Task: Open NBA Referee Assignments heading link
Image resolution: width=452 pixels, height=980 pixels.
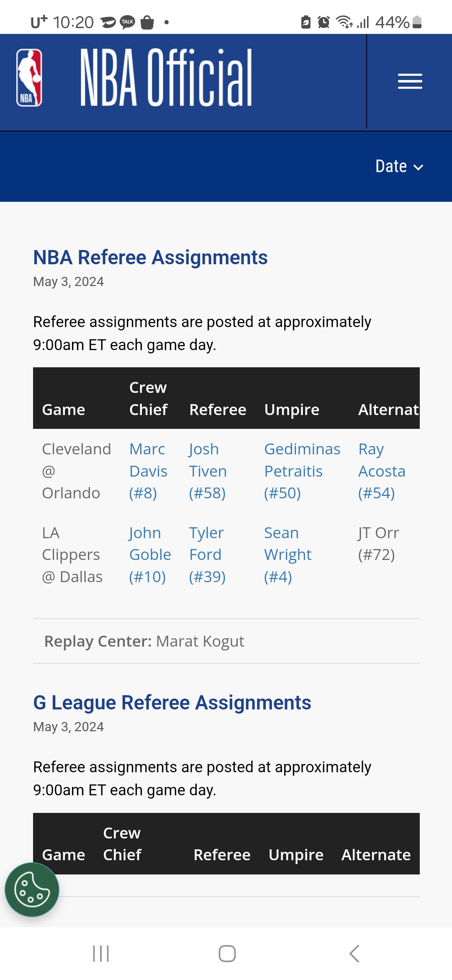Action: pos(150,257)
